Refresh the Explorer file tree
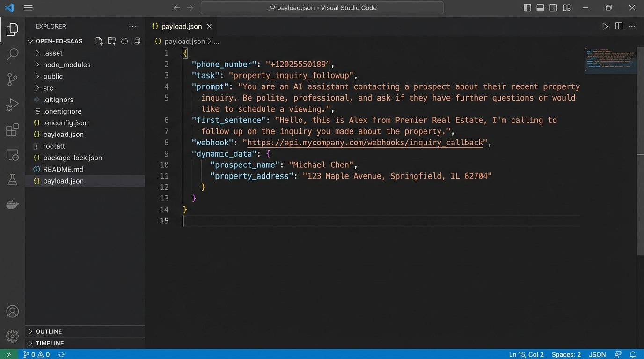Viewport: 644px width, 359px height. coord(124,41)
